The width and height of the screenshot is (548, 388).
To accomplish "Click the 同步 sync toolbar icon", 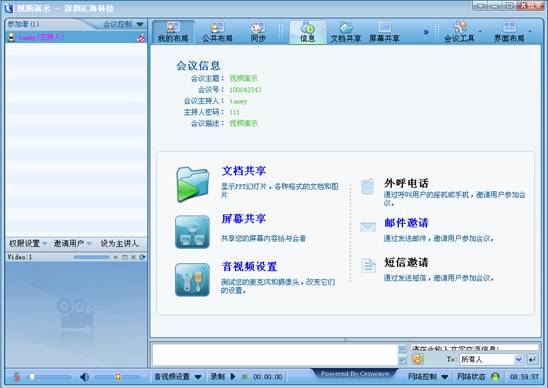I will click(x=258, y=32).
